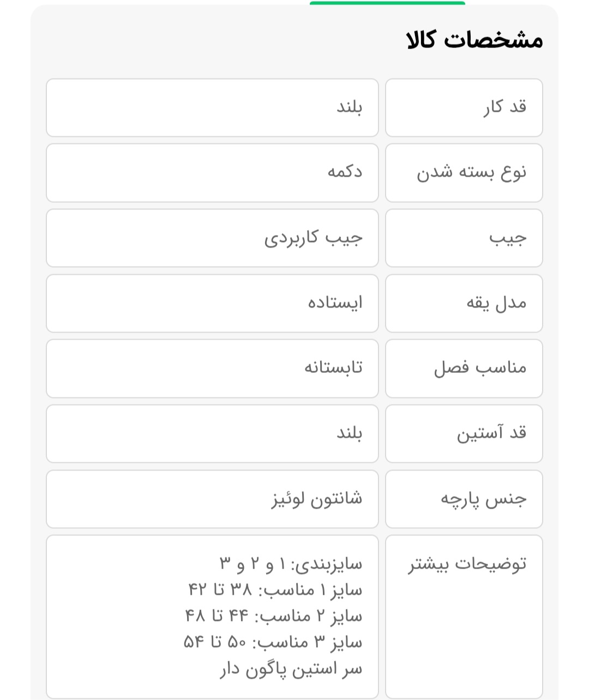Tap the سر استین پاگون دار text
589x700 pixels.
click(x=291, y=669)
